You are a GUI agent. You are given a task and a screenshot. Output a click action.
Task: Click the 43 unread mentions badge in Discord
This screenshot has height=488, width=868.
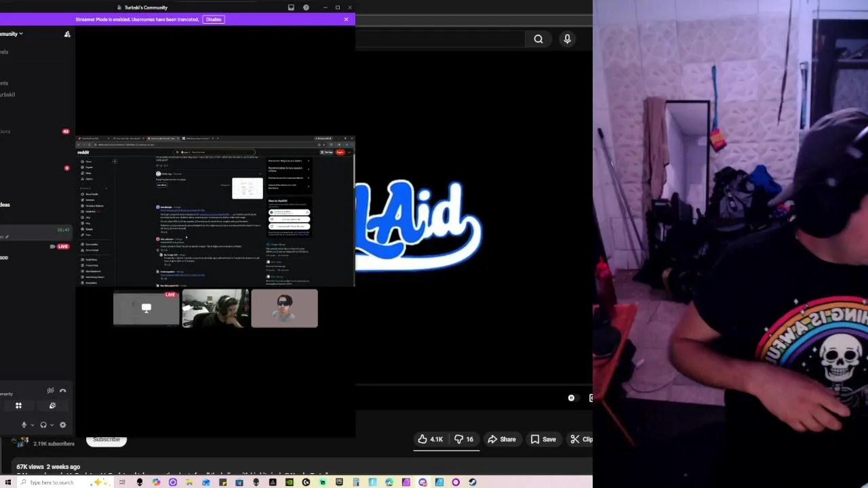(x=66, y=131)
